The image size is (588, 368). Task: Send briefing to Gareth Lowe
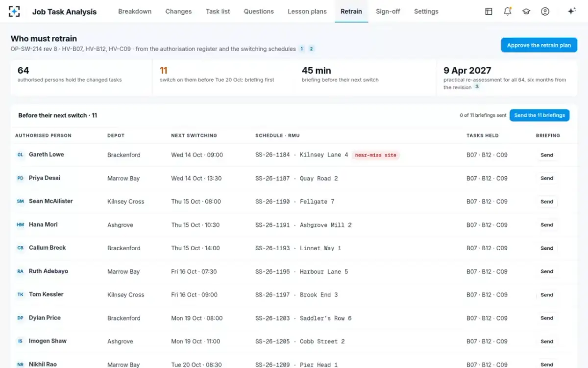tap(547, 155)
